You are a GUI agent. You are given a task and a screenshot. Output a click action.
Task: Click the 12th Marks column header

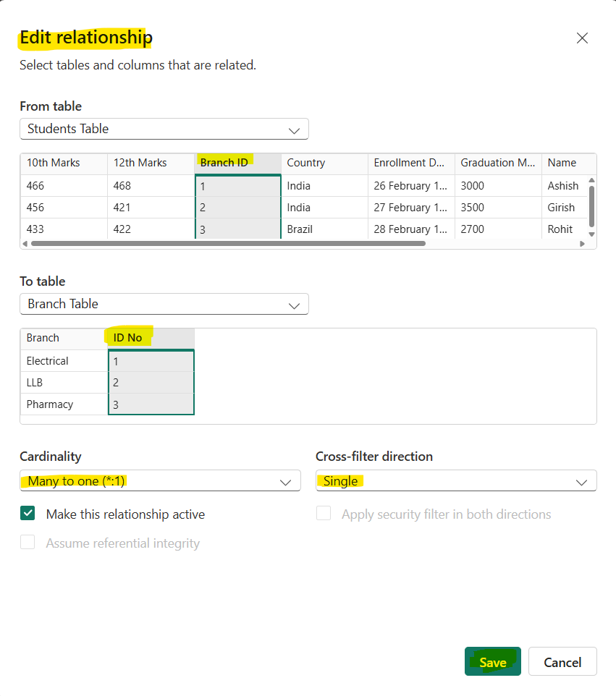[134, 163]
